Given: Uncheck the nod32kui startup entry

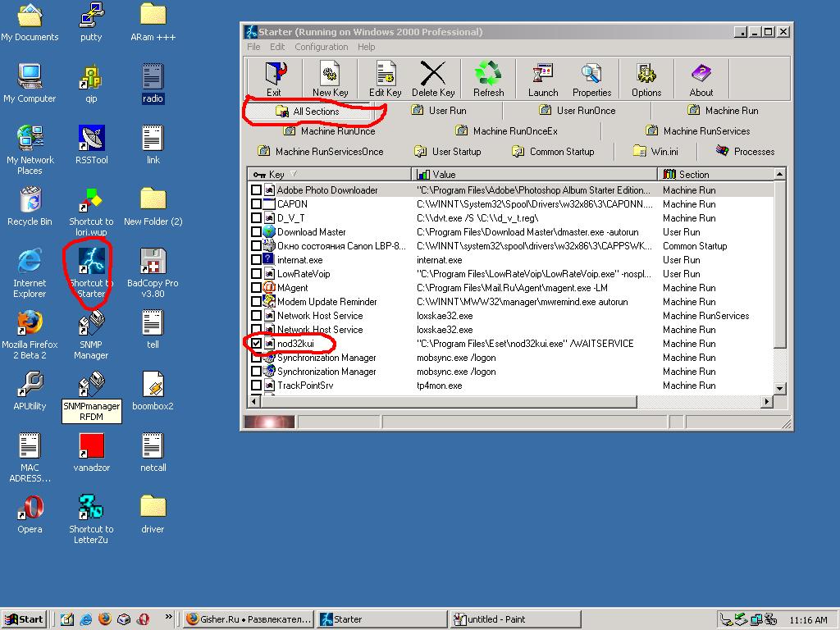Looking at the screenshot, I should (257, 344).
